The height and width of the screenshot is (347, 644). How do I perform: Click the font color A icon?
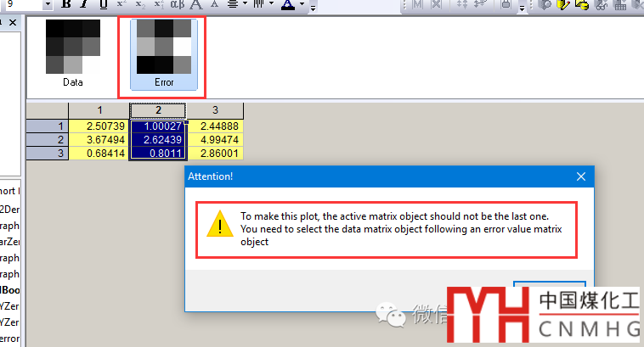pyautogui.click(x=288, y=4)
